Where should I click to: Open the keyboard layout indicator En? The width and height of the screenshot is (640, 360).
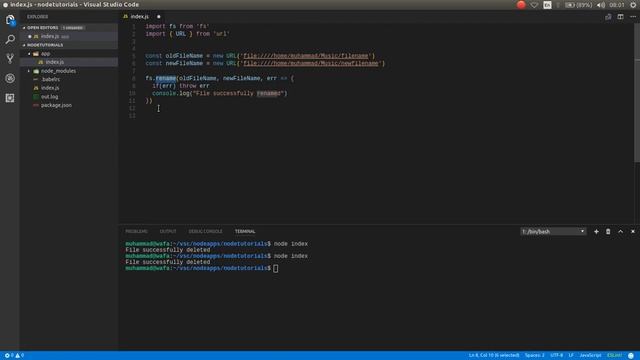547,5
